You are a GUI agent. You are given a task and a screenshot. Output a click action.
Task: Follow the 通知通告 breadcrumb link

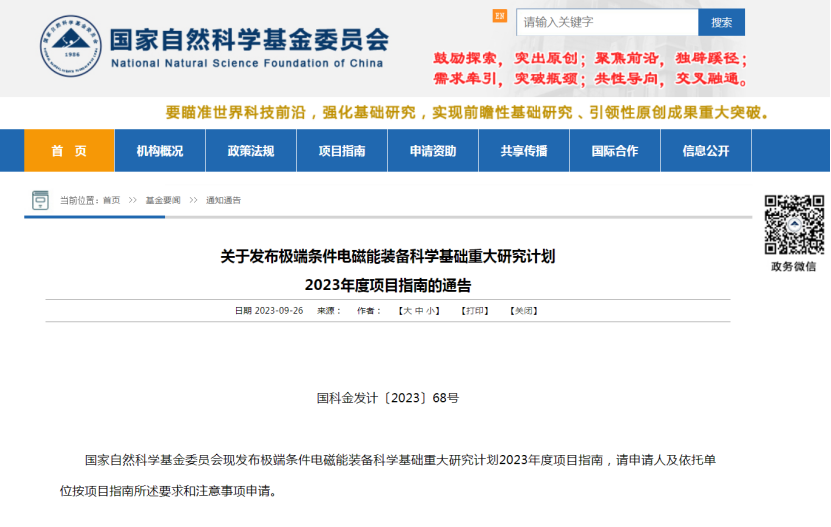pyautogui.click(x=223, y=201)
